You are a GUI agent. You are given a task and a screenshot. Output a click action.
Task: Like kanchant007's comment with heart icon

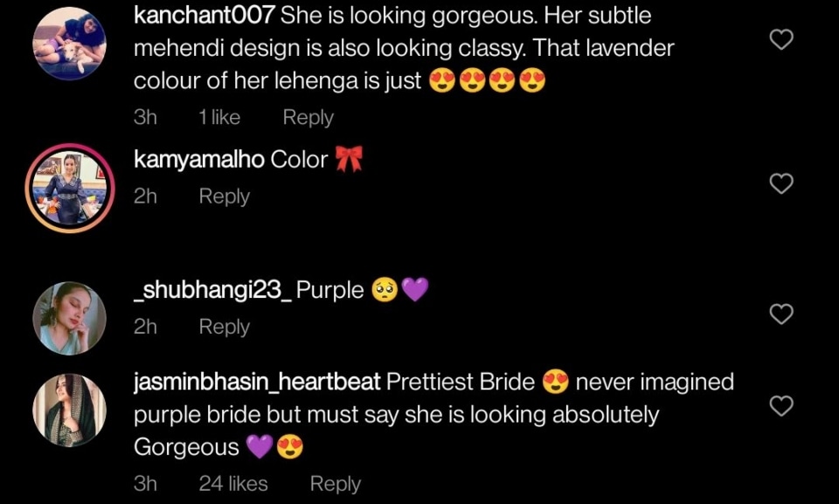(781, 39)
